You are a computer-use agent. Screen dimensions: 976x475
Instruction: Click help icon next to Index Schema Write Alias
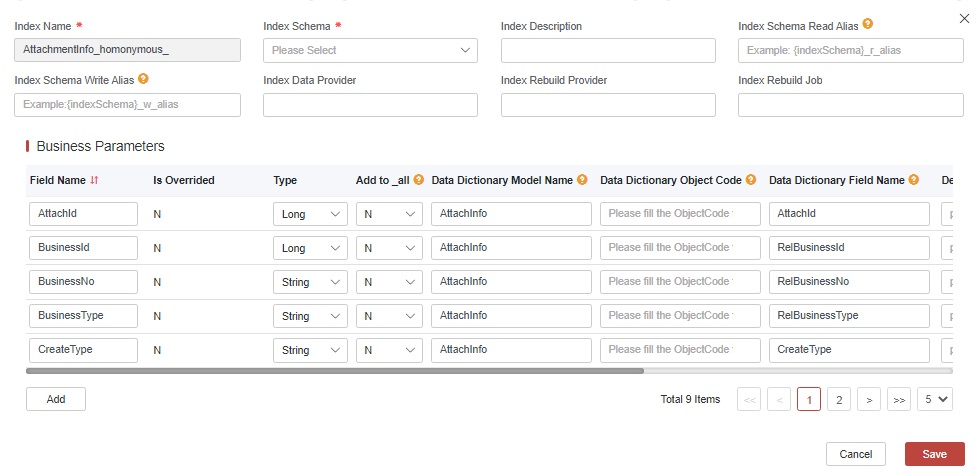tap(144, 79)
